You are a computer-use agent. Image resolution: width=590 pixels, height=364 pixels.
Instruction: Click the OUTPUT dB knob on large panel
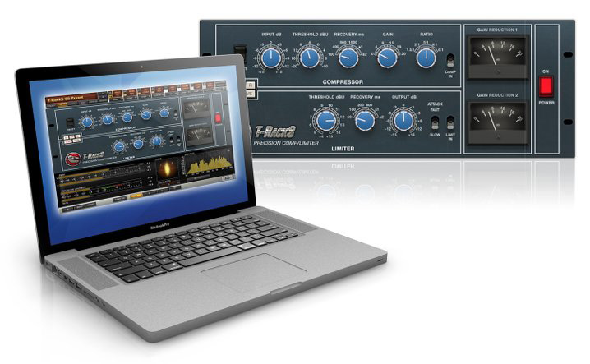[x=403, y=121]
